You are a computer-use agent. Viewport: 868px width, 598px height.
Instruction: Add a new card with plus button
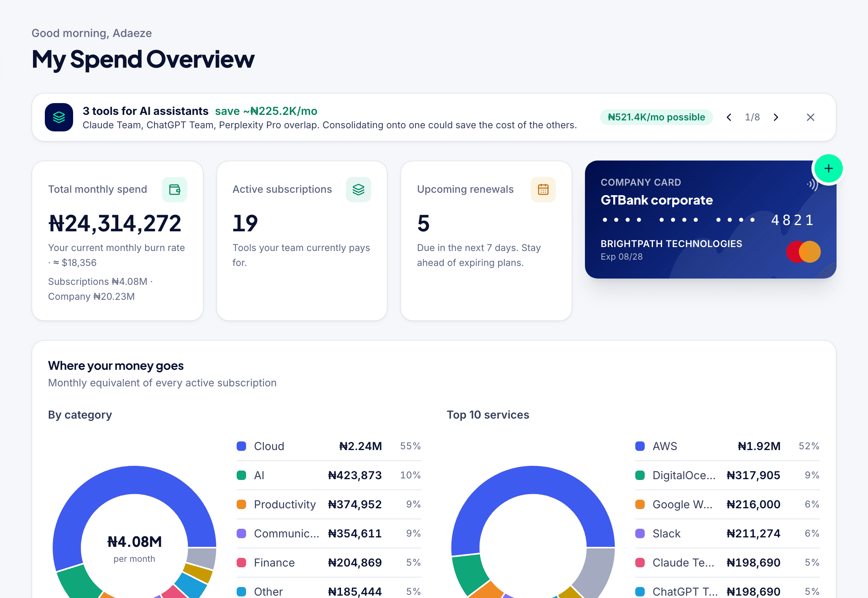coord(829,168)
